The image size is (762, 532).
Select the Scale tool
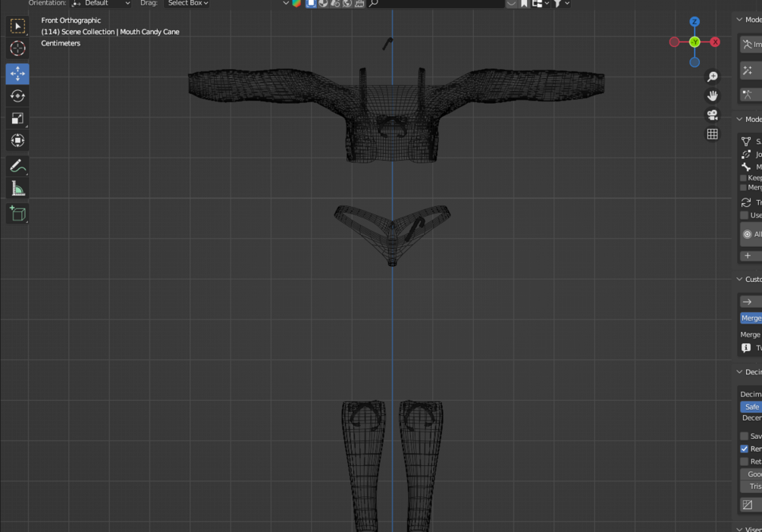(x=17, y=118)
